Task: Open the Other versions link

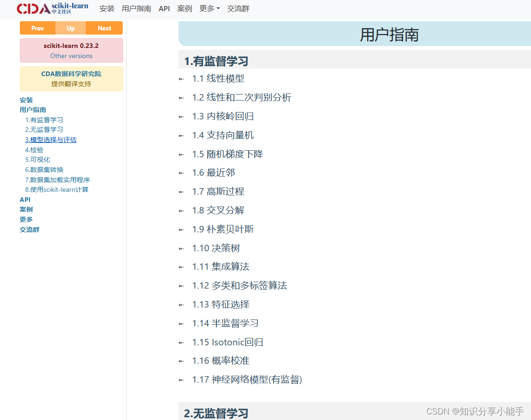Action: tap(71, 55)
